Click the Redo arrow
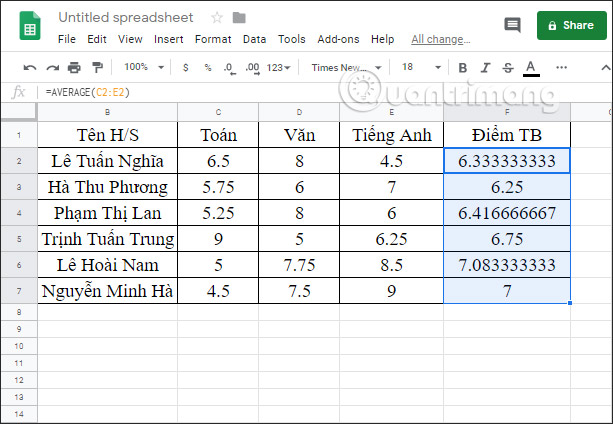 pos(52,68)
